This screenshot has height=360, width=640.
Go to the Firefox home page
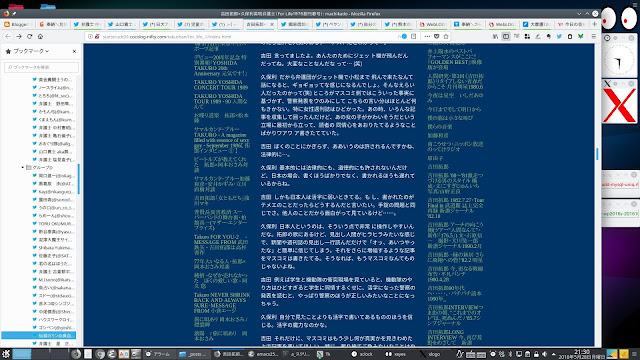coord(40,36)
